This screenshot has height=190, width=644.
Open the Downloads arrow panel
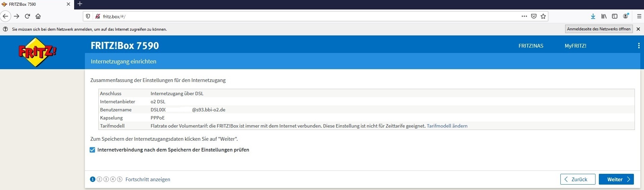pos(593,16)
